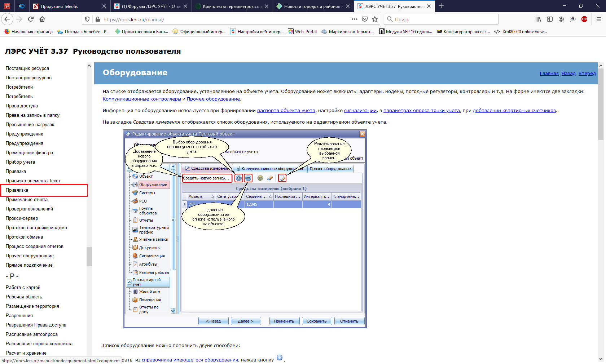The height and width of the screenshot is (364, 606).
Task: Open page actions three-dot menu
Action: [x=355, y=19]
